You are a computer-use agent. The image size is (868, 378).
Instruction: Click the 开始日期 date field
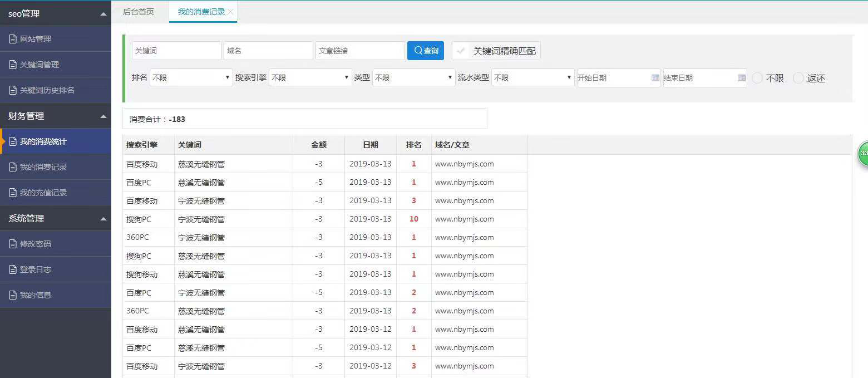click(619, 78)
